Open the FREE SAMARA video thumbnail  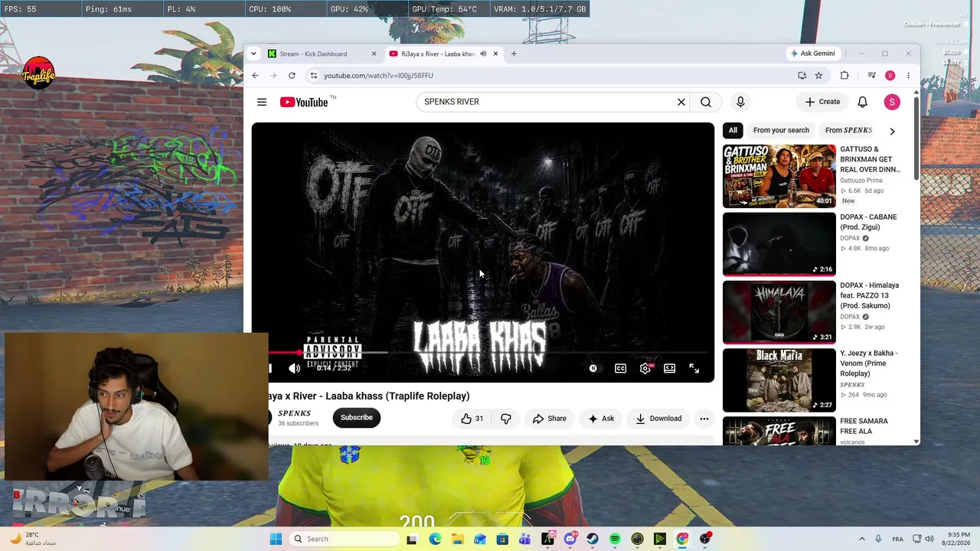pos(779,430)
